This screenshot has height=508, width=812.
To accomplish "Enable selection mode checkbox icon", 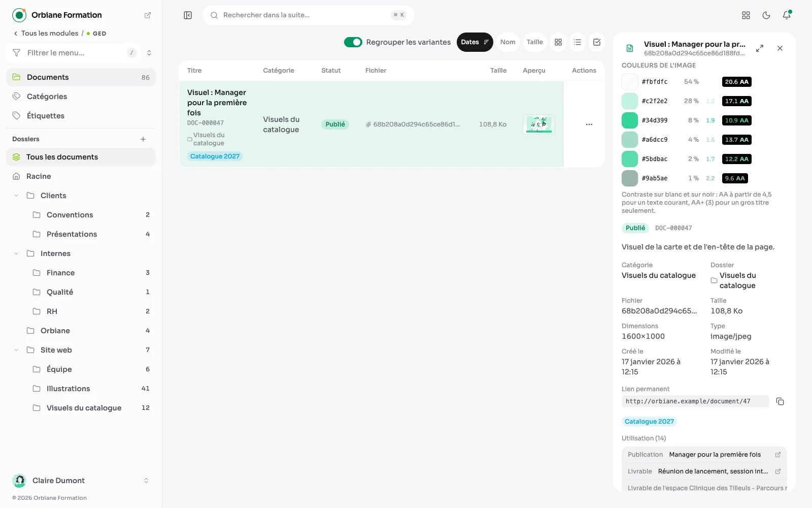I will click(597, 42).
